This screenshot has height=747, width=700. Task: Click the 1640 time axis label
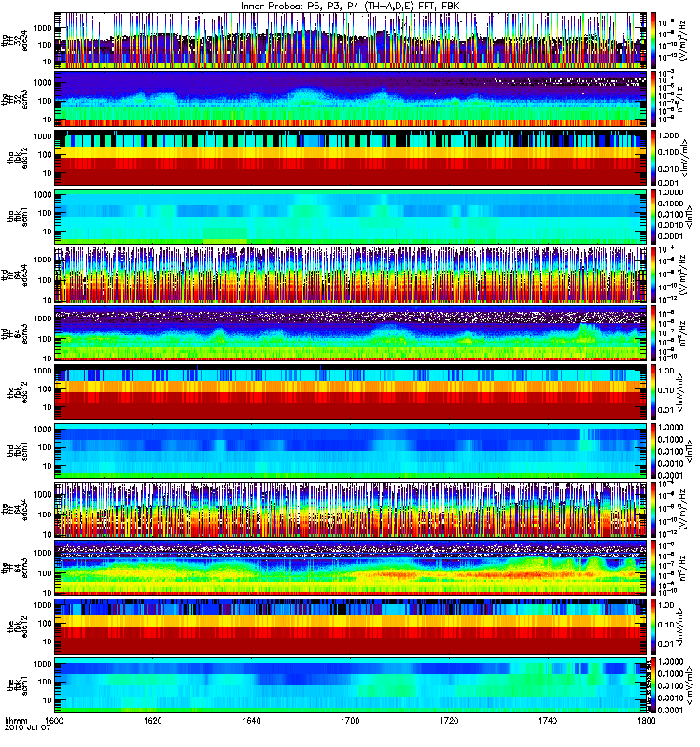click(x=251, y=720)
